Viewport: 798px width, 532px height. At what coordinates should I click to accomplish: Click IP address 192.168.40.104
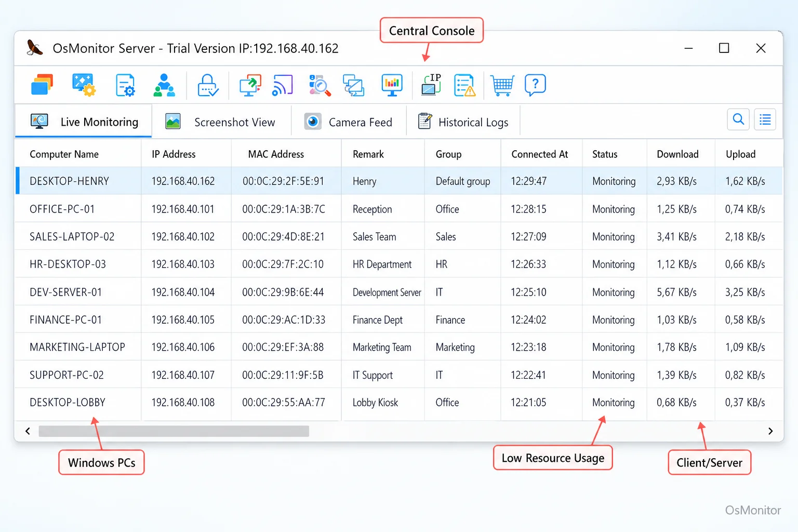(x=183, y=292)
